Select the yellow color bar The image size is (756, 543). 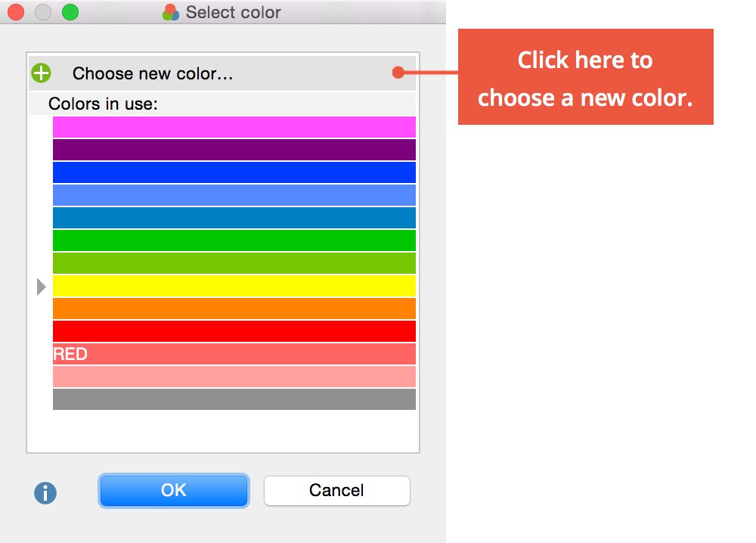pos(234,286)
